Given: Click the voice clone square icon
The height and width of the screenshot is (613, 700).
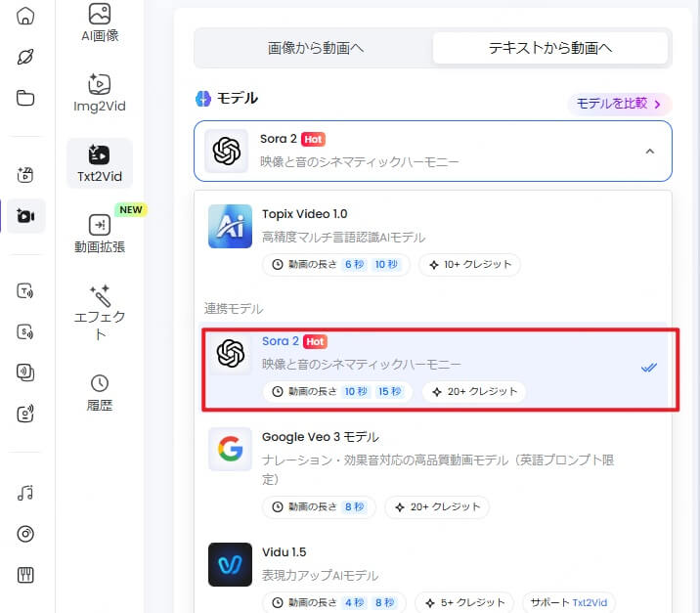Looking at the screenshot, I should point(25,372).
